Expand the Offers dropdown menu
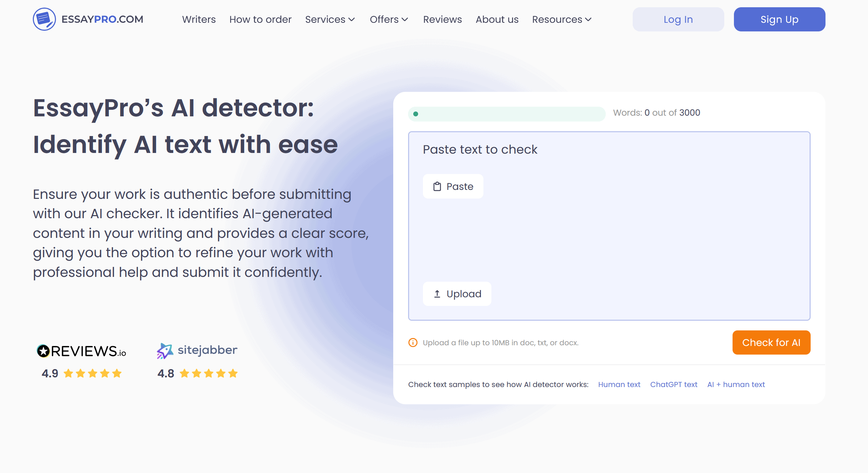This screenshot has width=868, height=473. click(389, 19)
